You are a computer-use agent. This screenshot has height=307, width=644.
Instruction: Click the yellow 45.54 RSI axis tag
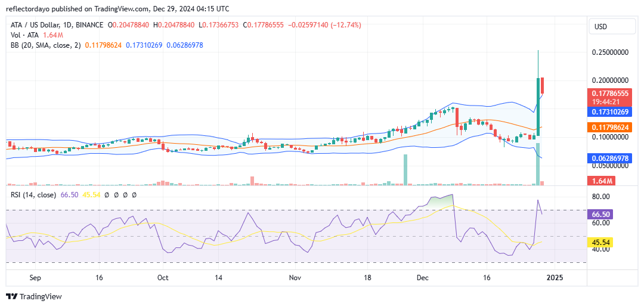601,242
